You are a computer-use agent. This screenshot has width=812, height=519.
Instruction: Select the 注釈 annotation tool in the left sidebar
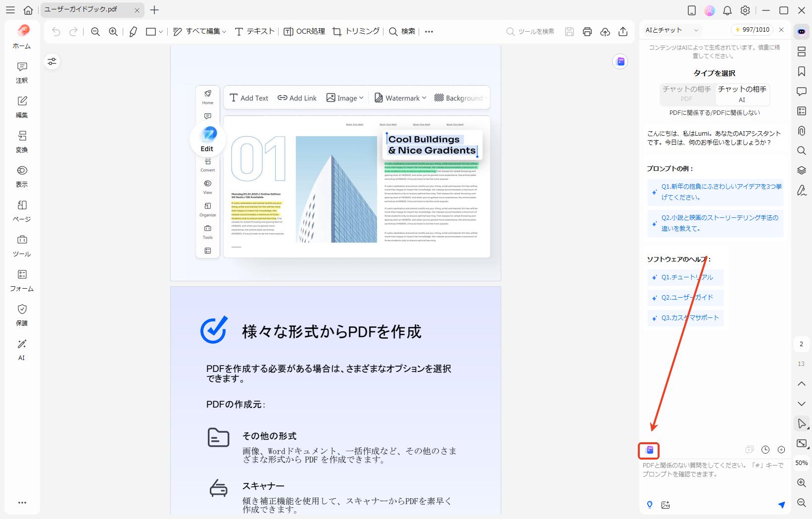click(21, 72)
